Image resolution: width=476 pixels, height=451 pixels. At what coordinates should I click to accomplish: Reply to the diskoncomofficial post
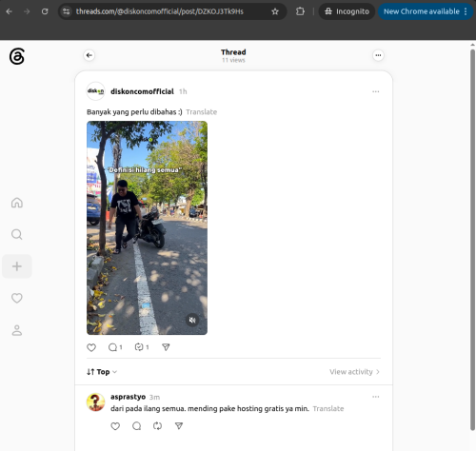(115, 347)
